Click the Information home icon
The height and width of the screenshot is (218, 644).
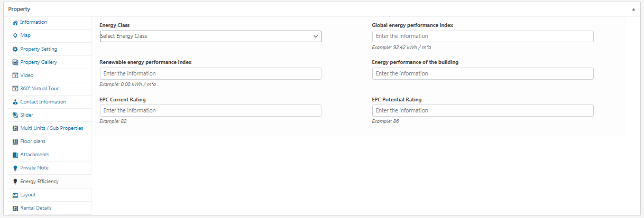[x=15, y=23]
